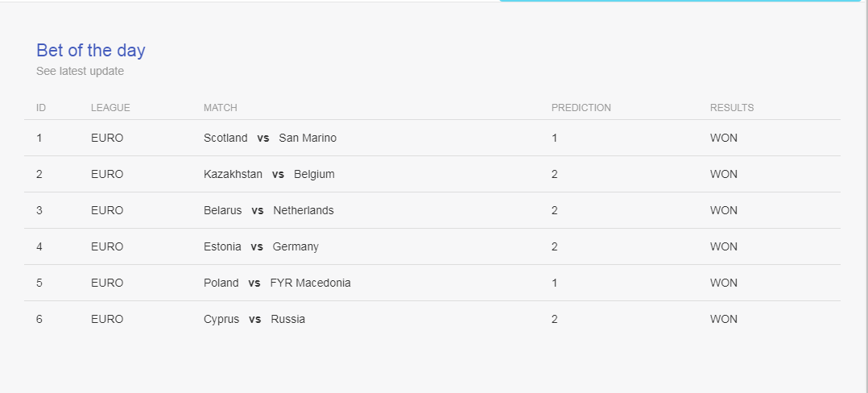Click the Estonia vs Germany match
868x393 pixels.
coord(261,246)
